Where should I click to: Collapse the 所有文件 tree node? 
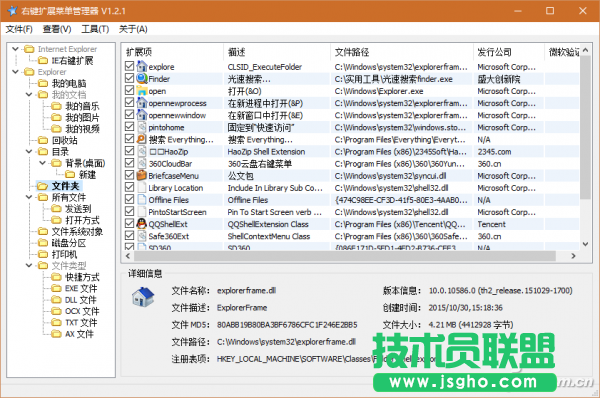pyautogui.click(x=29, y=197)
